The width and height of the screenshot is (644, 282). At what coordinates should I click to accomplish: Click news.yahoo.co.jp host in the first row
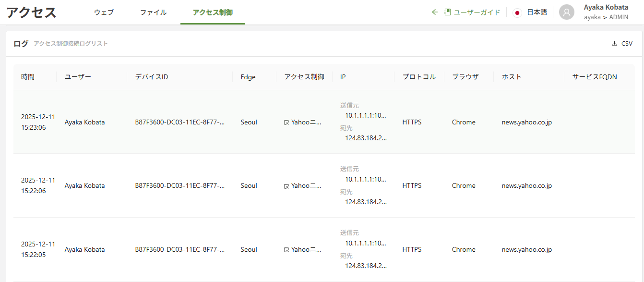526,123
